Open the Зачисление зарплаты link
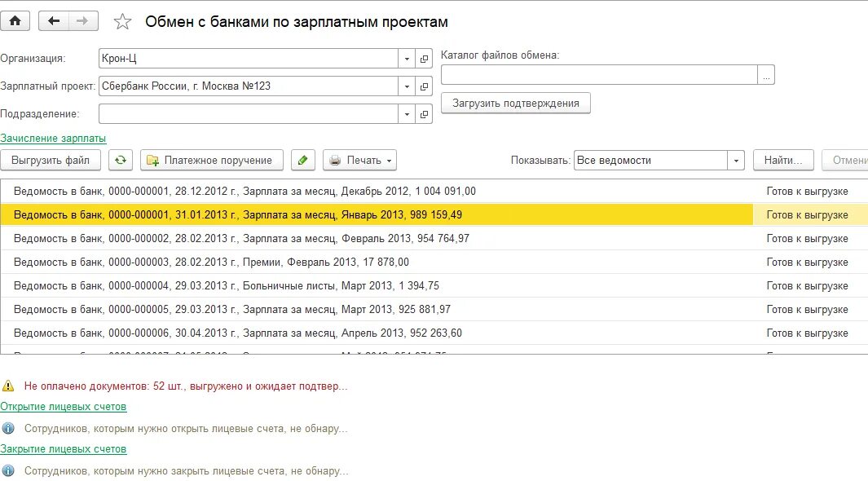868x481 pixels. pos(53,139)
